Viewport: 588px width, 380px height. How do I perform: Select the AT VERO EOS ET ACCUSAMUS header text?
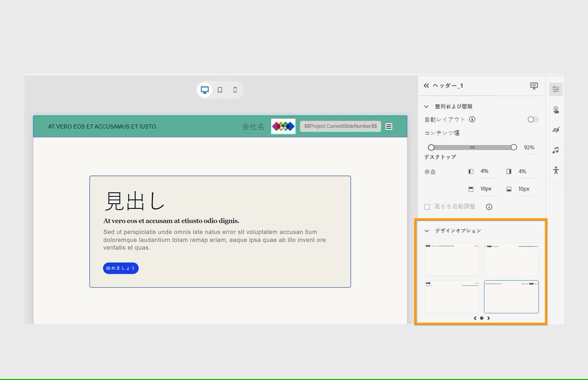pyautogui.click(x=103, y=127)
